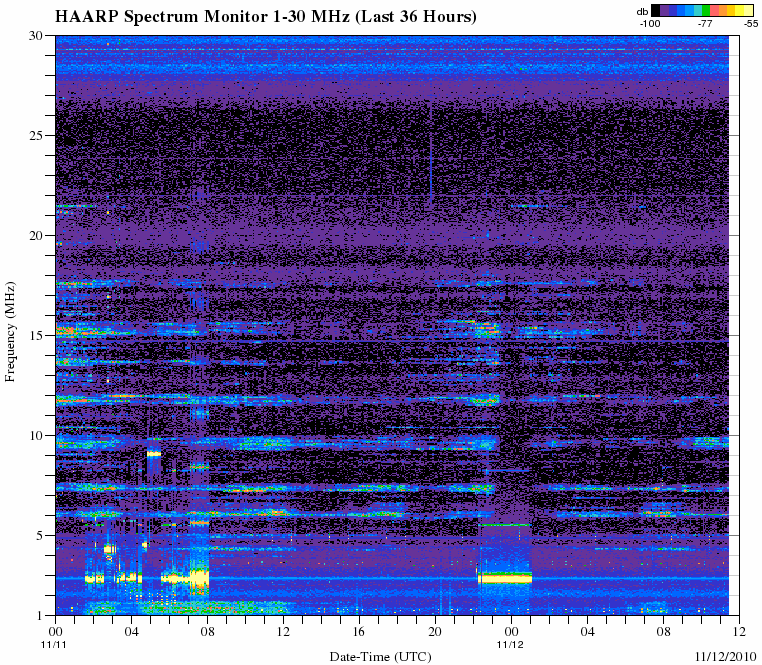This screenshot has width=762, height=665.
Task: Pick the green swatch in the db legend
Action: pyautogui.click(x=706, y=10)
